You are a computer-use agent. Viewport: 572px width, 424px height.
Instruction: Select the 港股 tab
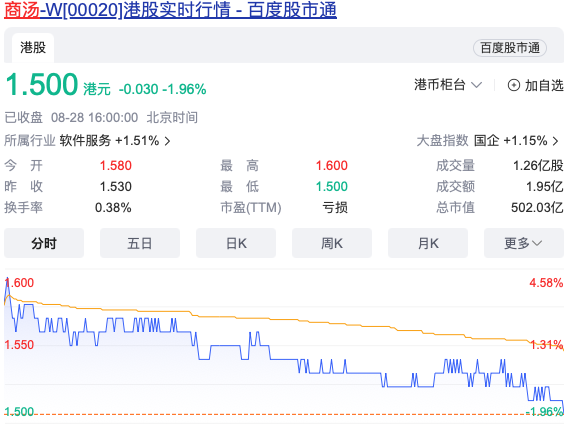click(x=33, y=48)
